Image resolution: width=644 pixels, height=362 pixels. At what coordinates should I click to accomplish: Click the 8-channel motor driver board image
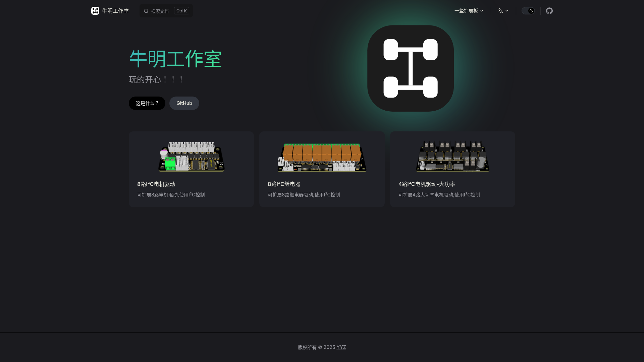click(192, 157)
